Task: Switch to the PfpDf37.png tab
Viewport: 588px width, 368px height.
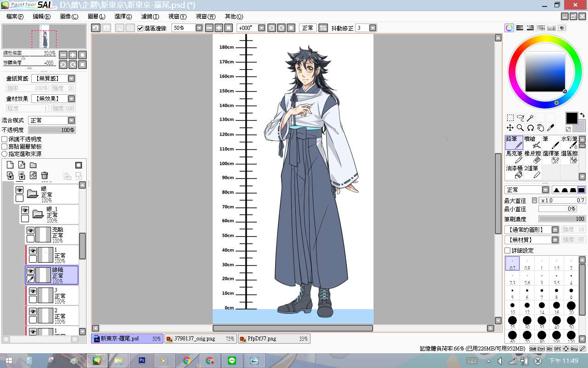Action: [x=274, y=339]
